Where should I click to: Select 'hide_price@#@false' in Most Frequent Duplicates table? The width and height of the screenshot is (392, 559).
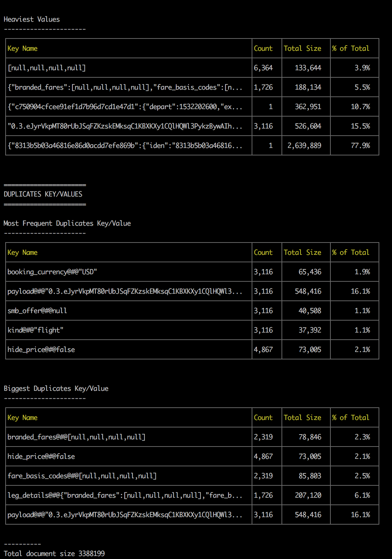(41, 350)
